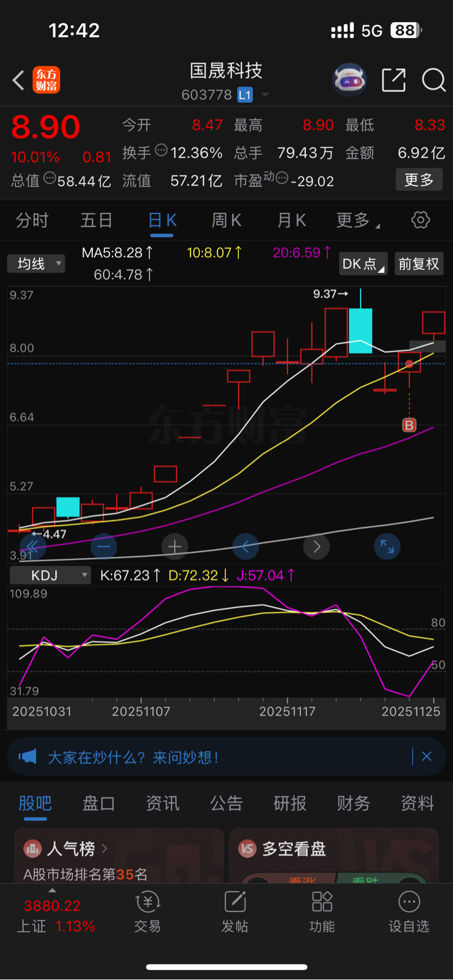Select 日K tab

162,220
